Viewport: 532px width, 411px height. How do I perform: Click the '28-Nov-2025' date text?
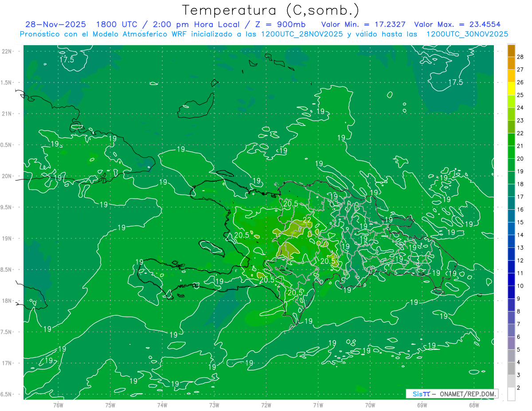tap(56, 24)
